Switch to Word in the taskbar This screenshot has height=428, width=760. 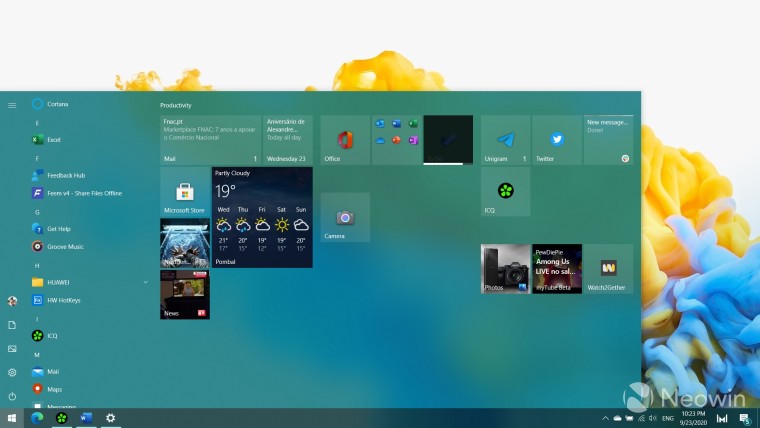[x=86, y=418]
